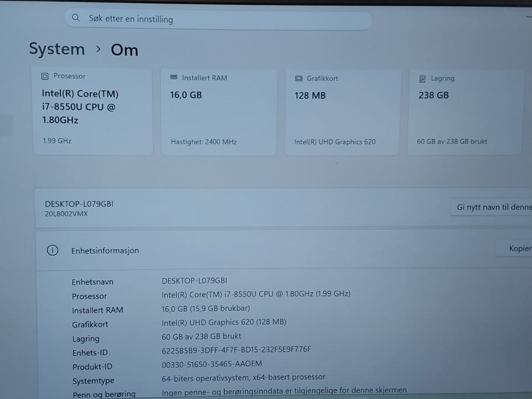The width and height of the screenshot is (532, 399).
Task: Select 'Intel(R) UHD Graphics 620' card text
Action: click(x=335, y=142)
